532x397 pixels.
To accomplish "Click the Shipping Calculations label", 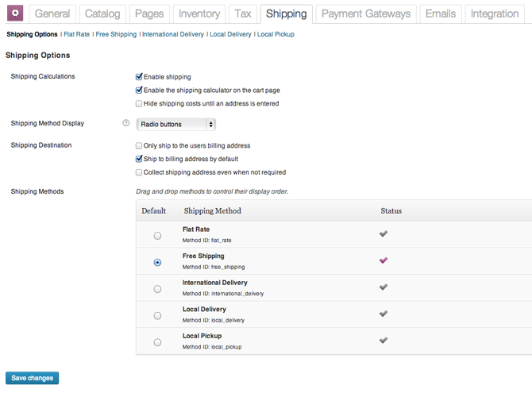I will (43, 76).
